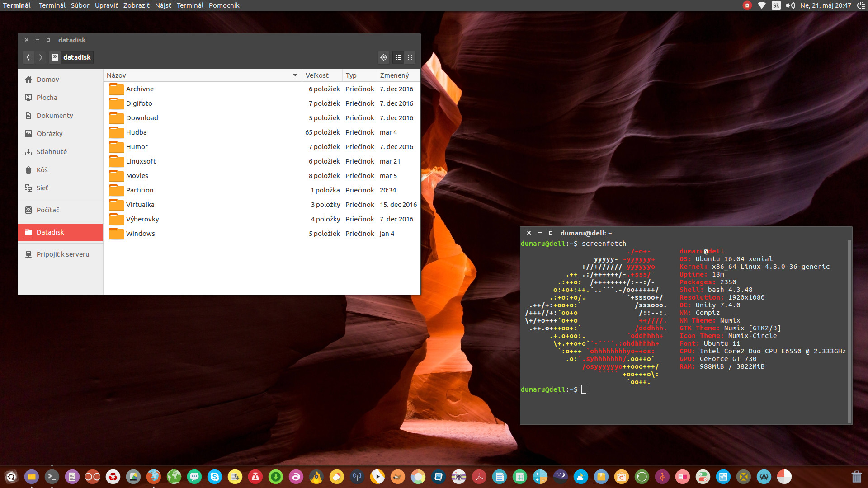The height and width of the screenshot is (488, 868).
Task: Click the Zmenený column header
Action: (x=394, y=75)
